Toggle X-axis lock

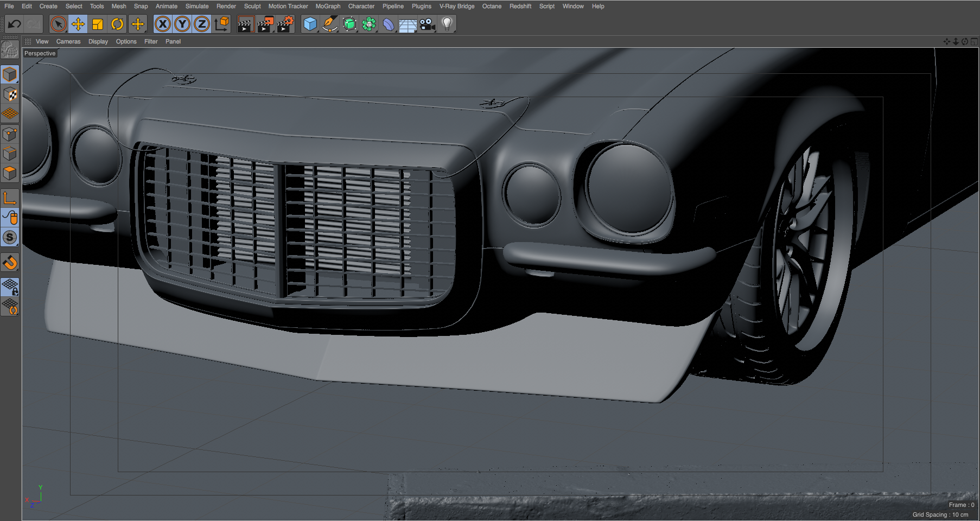point(163,24)
